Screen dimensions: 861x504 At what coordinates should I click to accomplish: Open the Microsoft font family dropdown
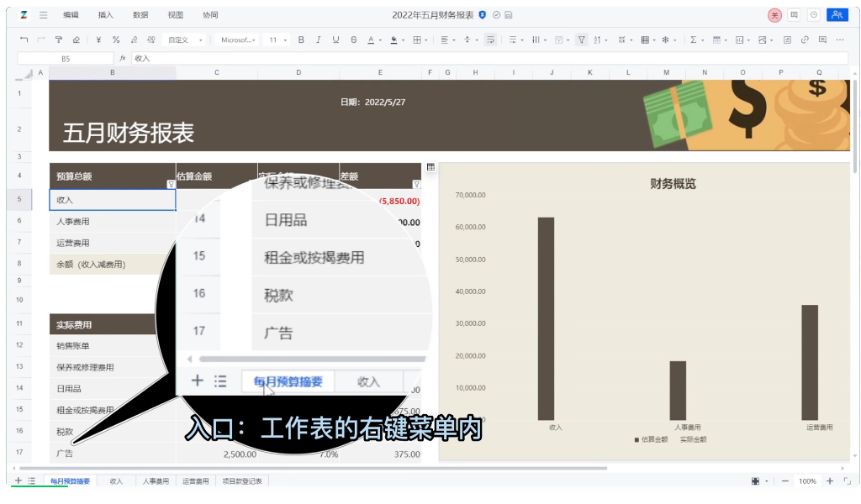[238, 39]
